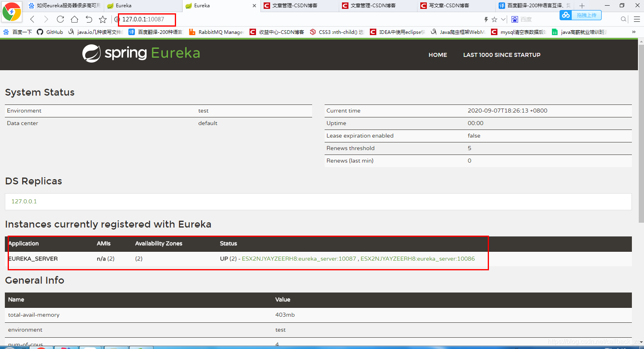
Task: Open the browser home page
Action: point(74,19)
